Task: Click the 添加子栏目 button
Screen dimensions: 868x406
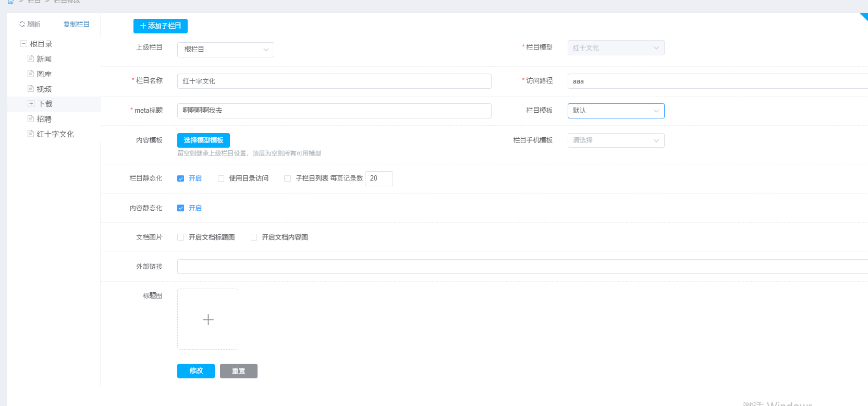Action: [161, 26]
